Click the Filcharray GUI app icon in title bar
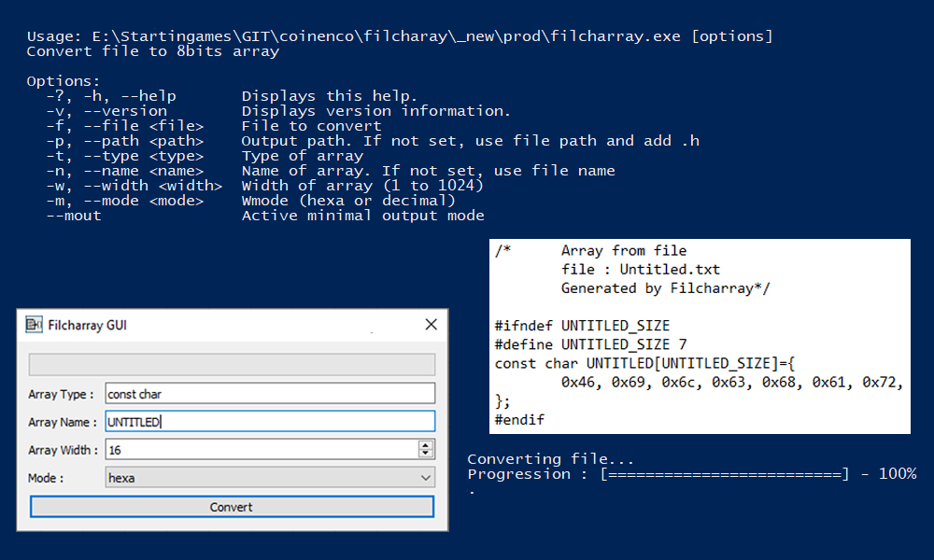This screenshot has height=560, width=934. point(34,325)
